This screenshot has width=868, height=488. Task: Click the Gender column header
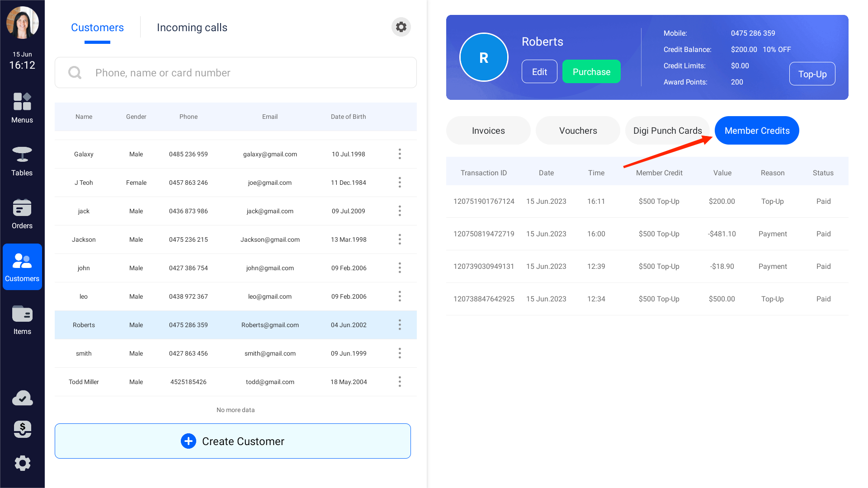tap(136, 117)
